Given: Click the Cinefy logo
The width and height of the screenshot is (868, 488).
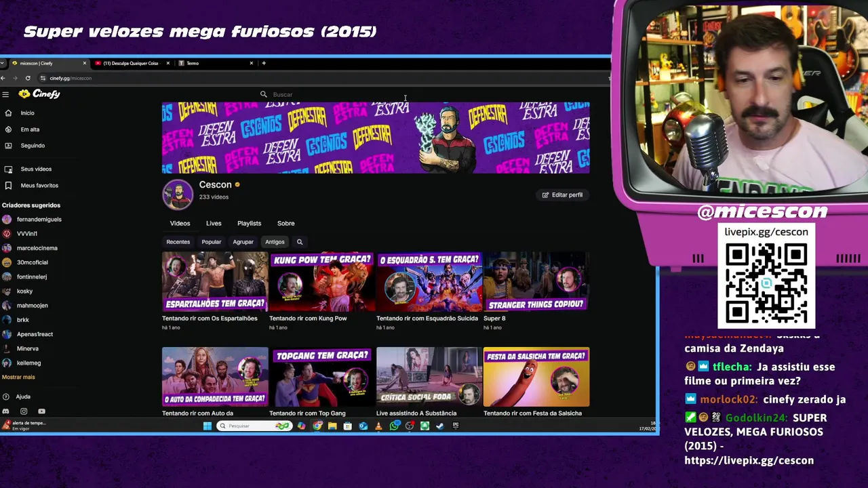Looking at the screenshot, I should (39, 94).
